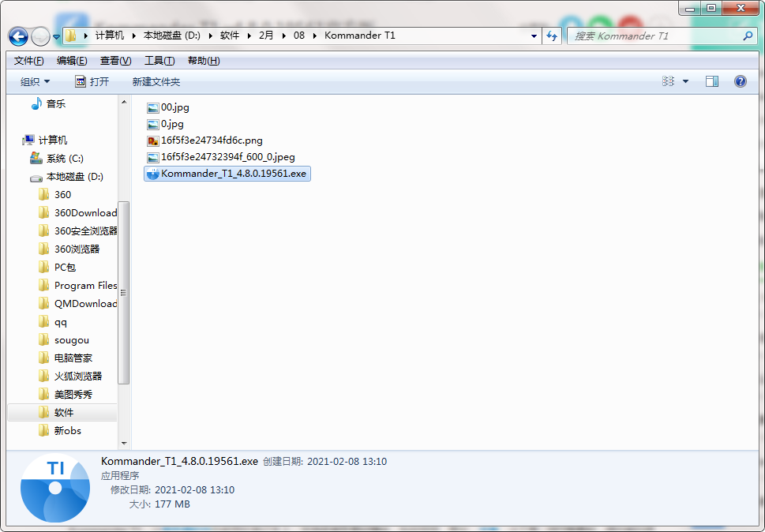Open address bar history dropdown

tap(534, 36)
